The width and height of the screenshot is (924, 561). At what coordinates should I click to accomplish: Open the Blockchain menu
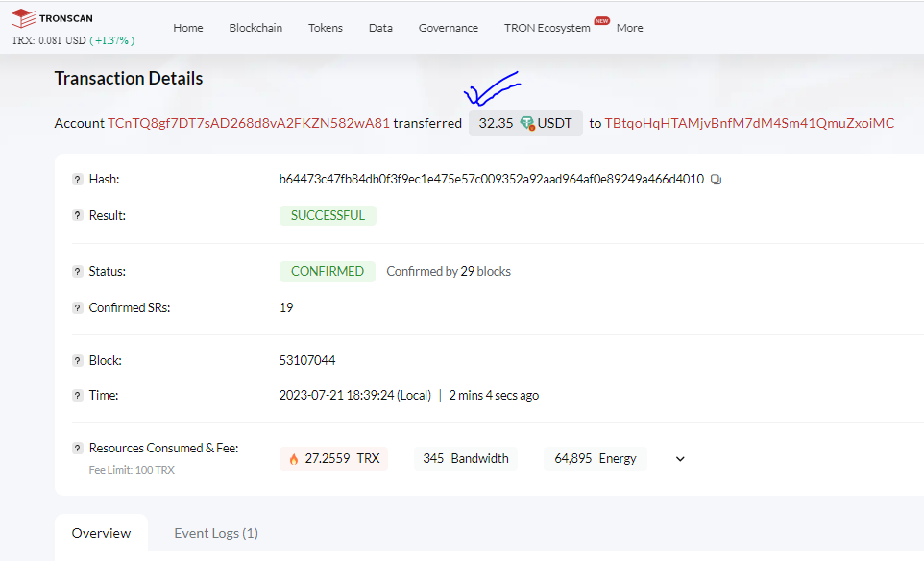click(x=255, y=28)
